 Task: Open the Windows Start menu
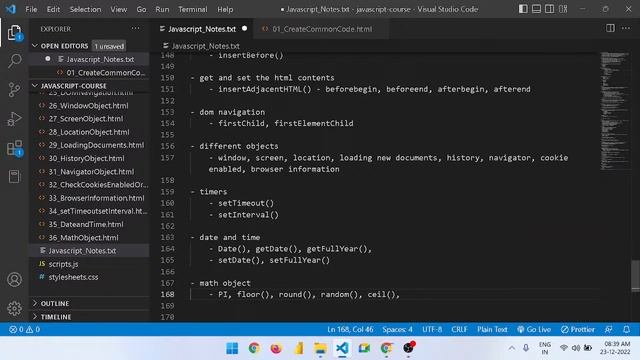(x=232, y=348)
